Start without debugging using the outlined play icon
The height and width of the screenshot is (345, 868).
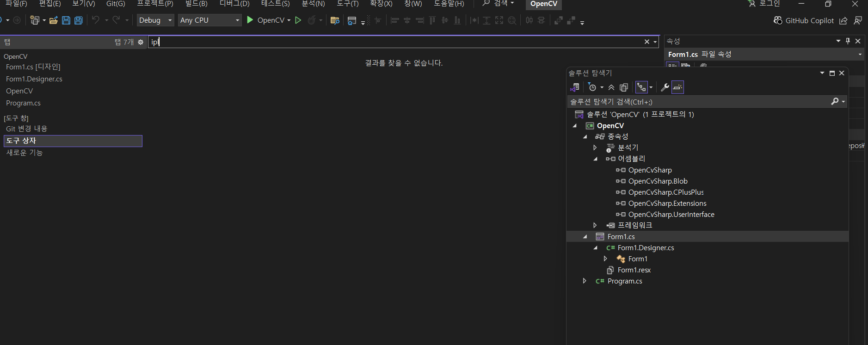point(298,20)
